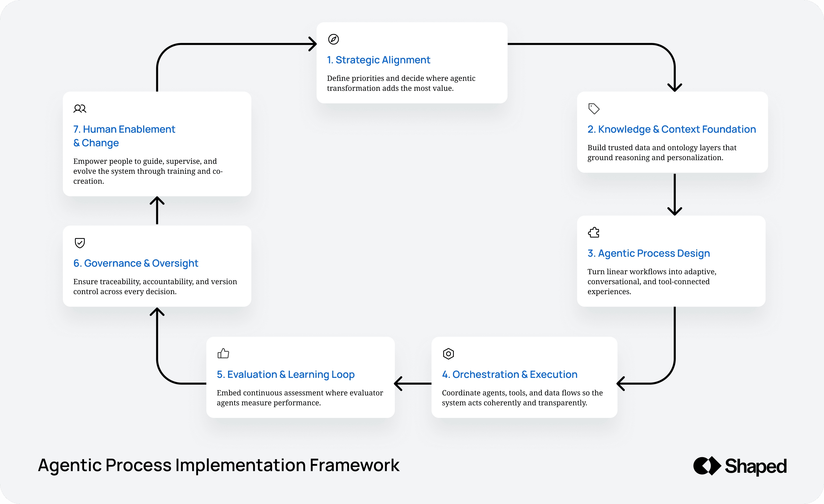The image size is (824, 504).
Task: Click the Shaped logo mark
Action: click(x=707, y=466)
